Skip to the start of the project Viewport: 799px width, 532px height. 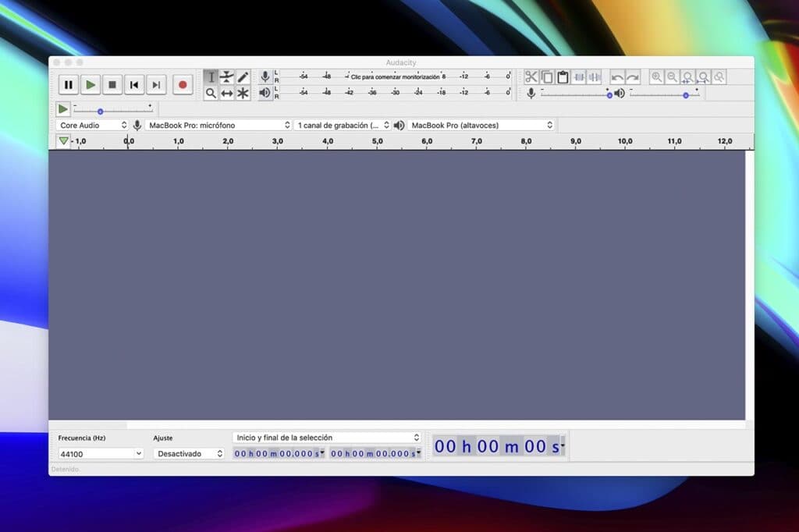134,84
